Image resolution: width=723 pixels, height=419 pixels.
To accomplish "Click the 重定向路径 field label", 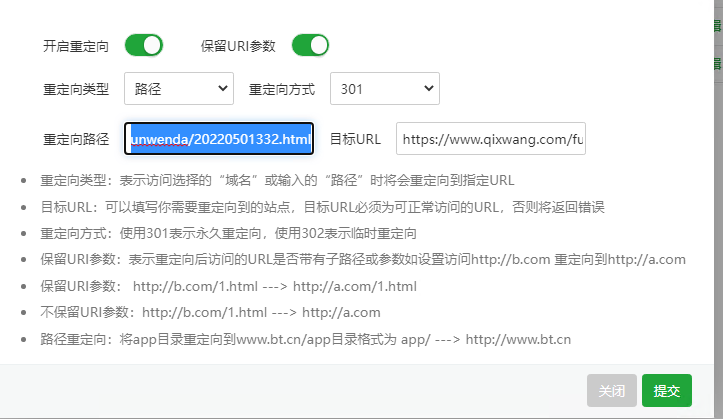I will click(x=76, y=140).
